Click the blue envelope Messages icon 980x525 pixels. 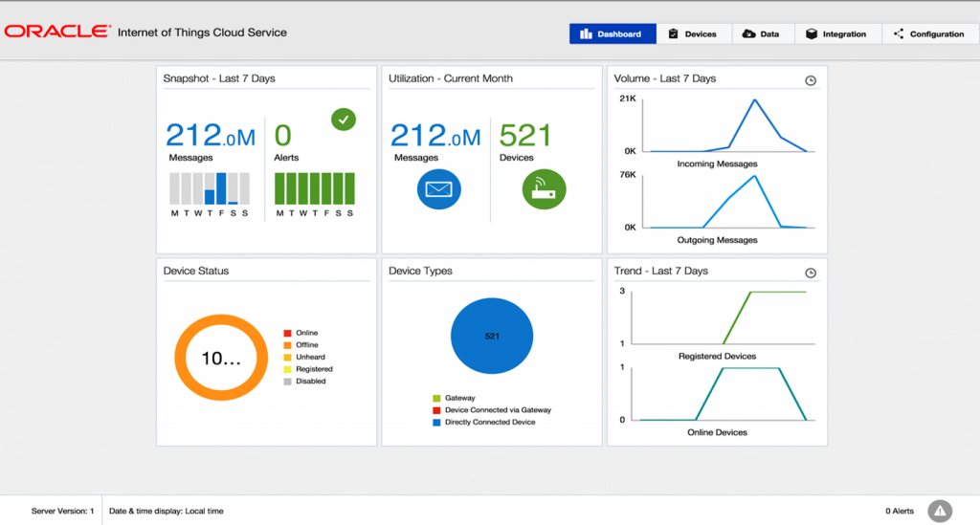[438, 189]
